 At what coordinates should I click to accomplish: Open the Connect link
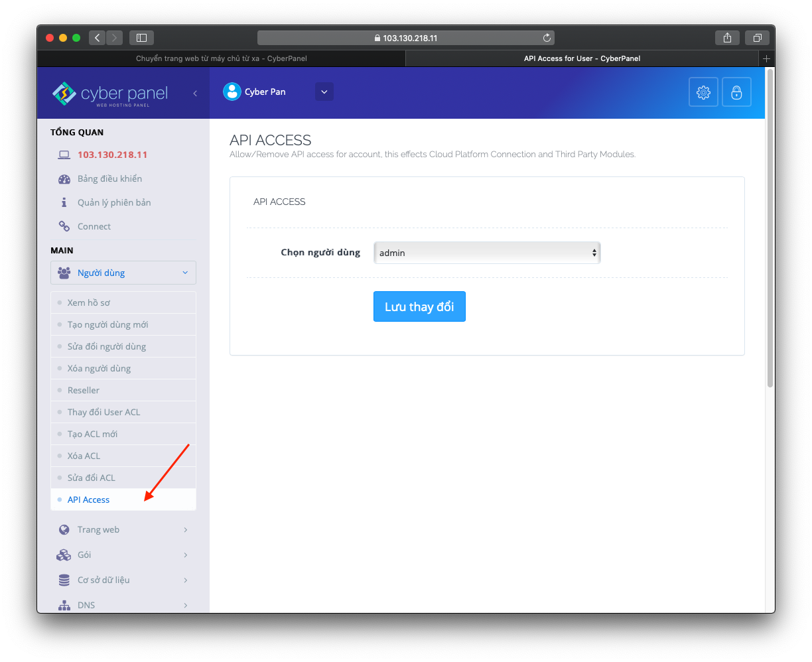pos(94,226)
